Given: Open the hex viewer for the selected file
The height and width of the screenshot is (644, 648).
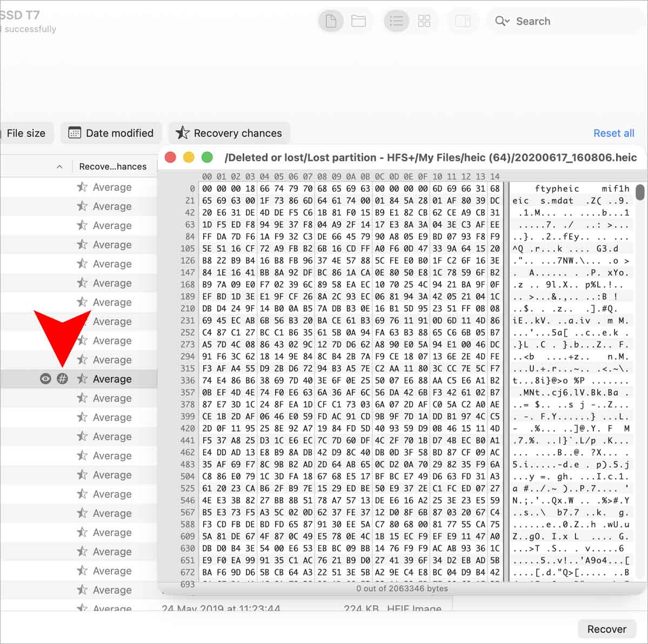Looking at the screenshot, I should click(63, 378).
